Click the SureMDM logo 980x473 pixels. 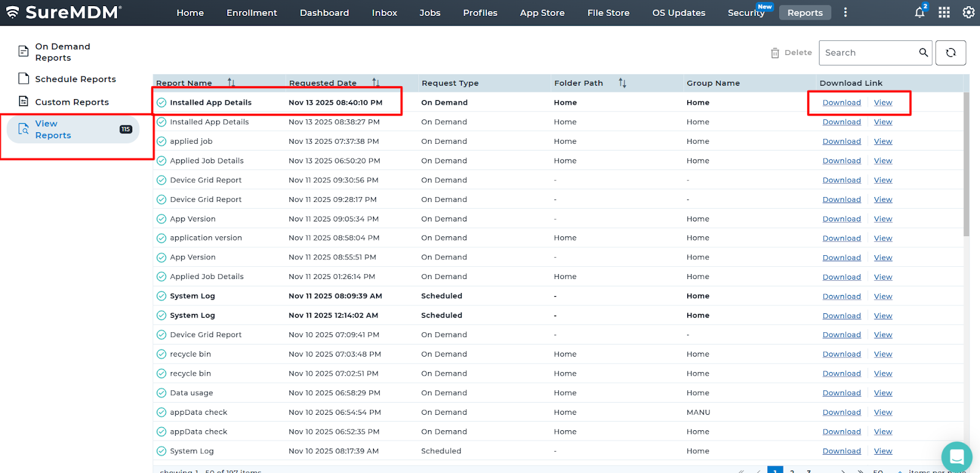point(64,12)
